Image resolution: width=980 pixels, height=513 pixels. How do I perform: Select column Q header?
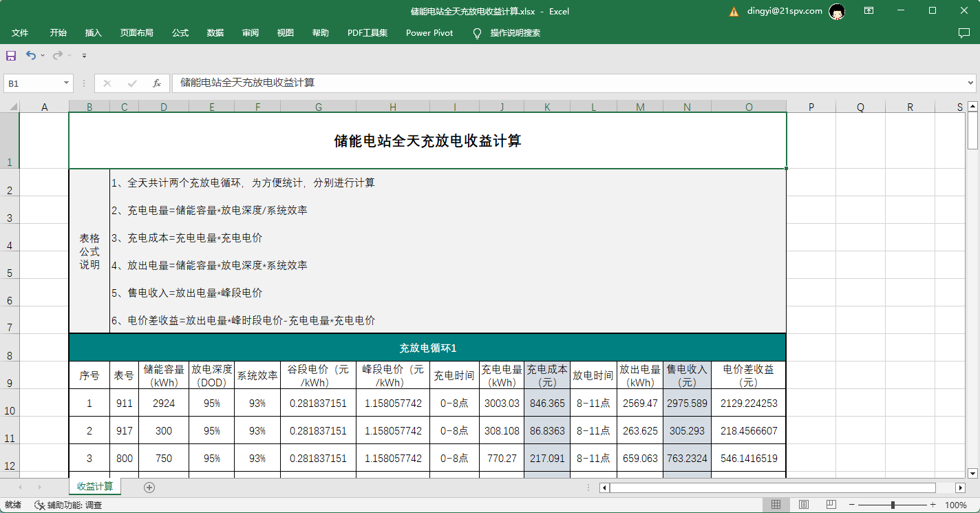point(860,107)
